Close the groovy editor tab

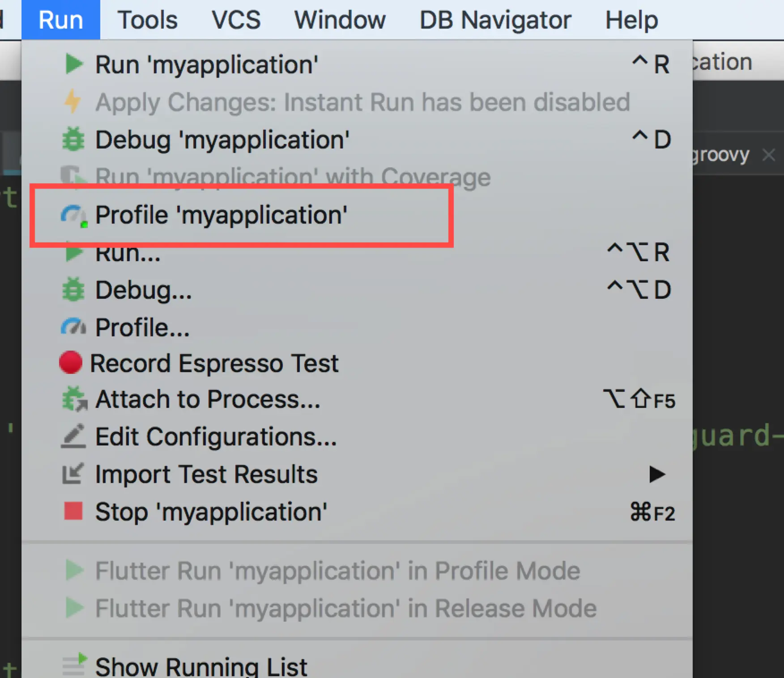[x=768, y=155]
